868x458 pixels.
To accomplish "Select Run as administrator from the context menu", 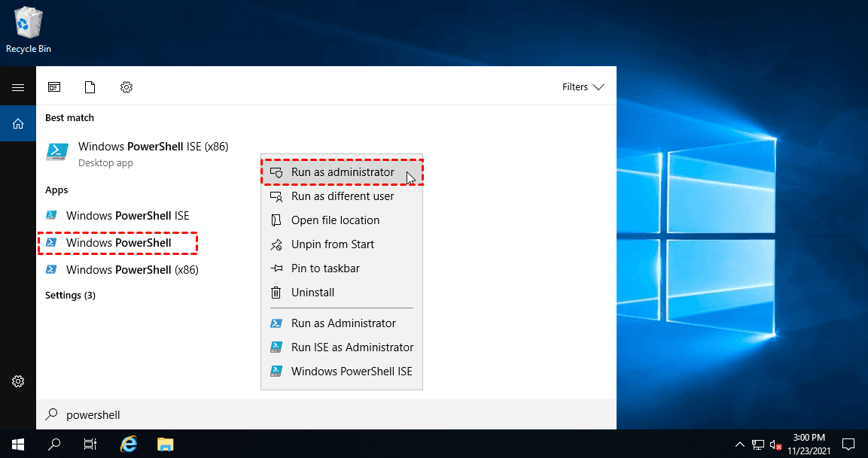I will click(x=343, y=171).
